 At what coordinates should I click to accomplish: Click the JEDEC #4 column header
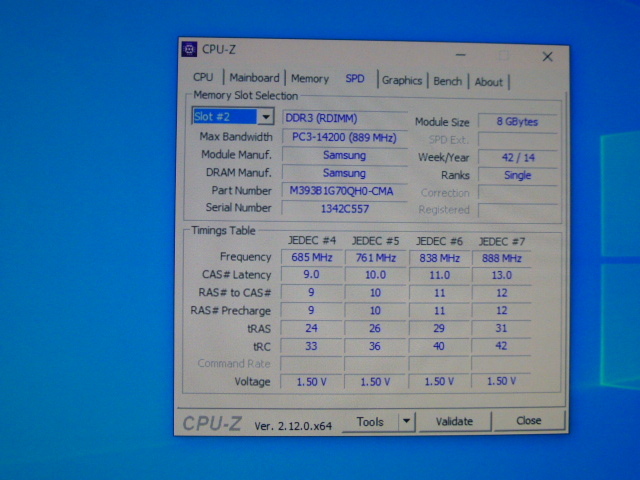tap(312, 240)
